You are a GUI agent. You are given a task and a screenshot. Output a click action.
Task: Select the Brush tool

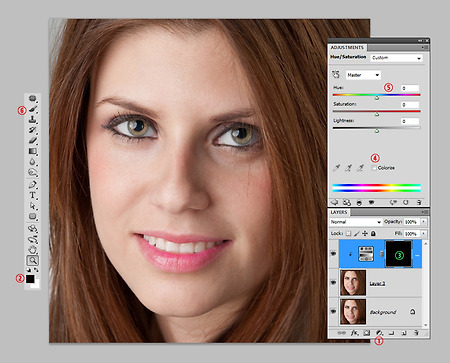33,109
